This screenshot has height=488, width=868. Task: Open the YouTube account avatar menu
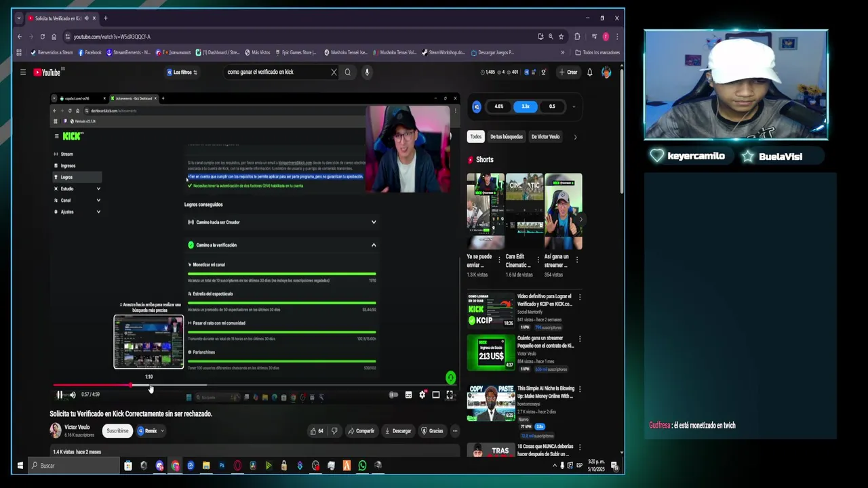click(x=606, y=72)
